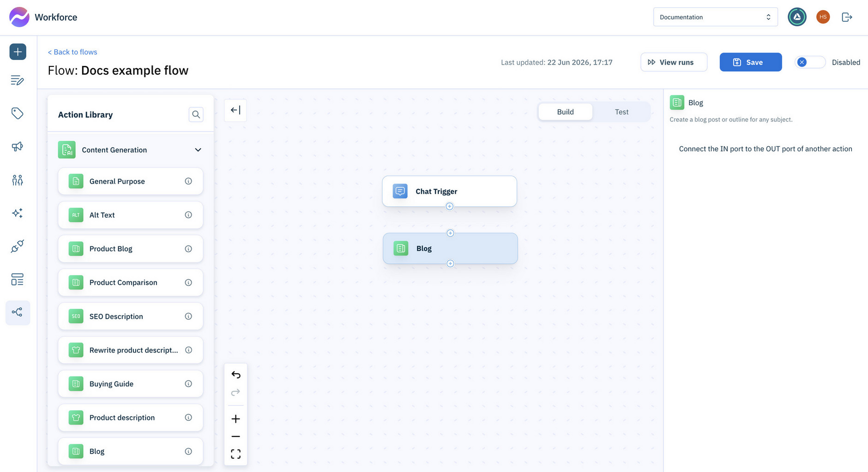Go back to flows
This screenshot has width=868, height=472.
(x=72, y=52)
